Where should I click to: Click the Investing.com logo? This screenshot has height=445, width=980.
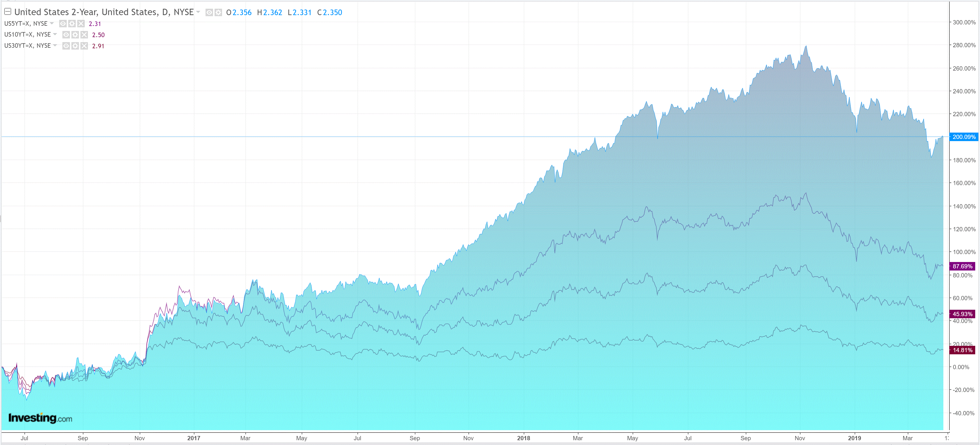click(40, 418)
